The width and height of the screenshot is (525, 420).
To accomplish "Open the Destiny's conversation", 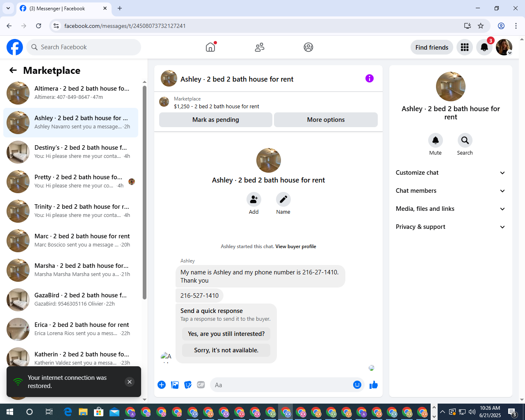I will [71, 152].
